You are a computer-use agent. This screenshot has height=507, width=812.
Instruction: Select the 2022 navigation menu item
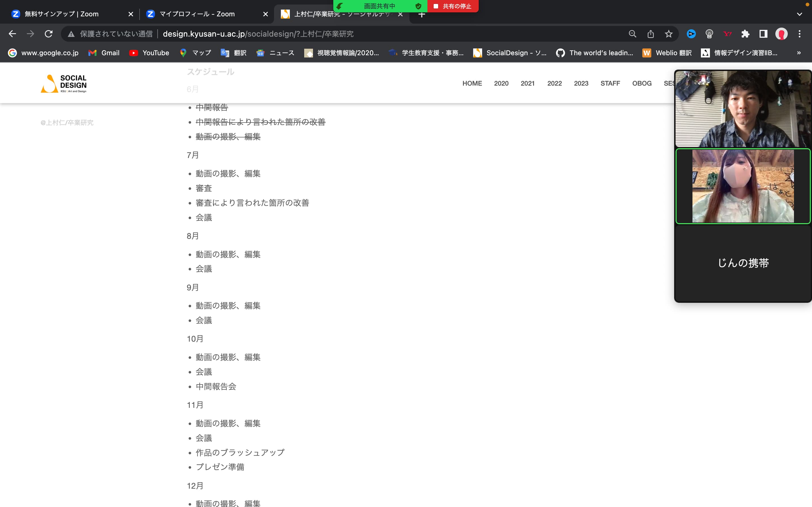click(554, 83)
